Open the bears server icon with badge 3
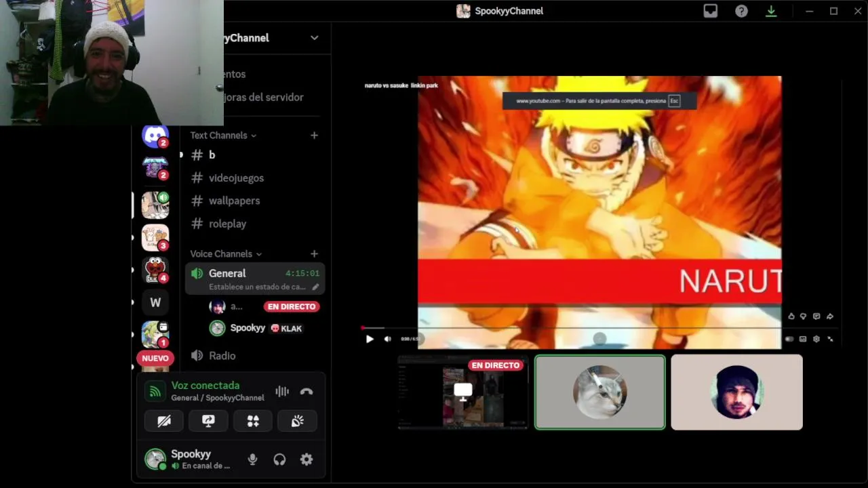 (x=155, y=237)
